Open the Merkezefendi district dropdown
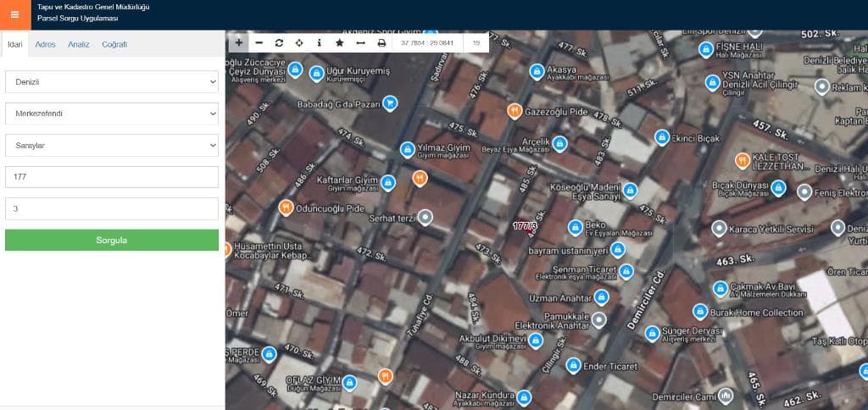 click(112, 114)
